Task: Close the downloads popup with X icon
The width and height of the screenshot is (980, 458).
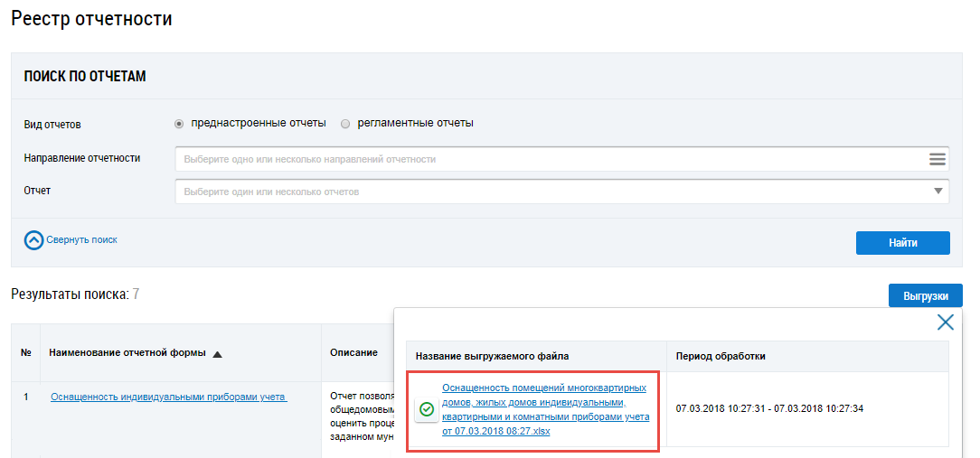Action: click(945, 322)
